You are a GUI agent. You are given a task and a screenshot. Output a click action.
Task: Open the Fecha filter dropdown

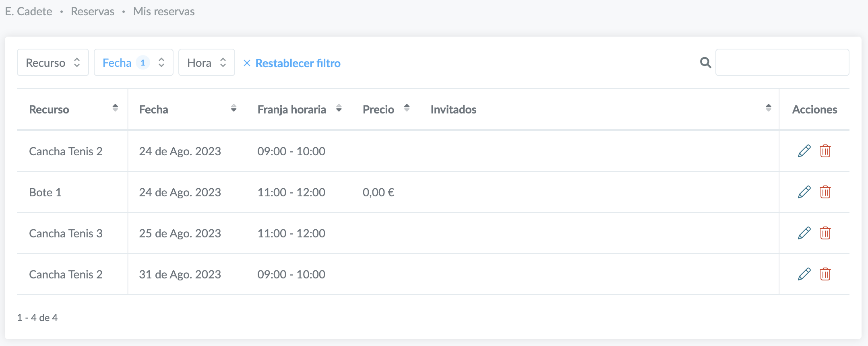[133, 63]
